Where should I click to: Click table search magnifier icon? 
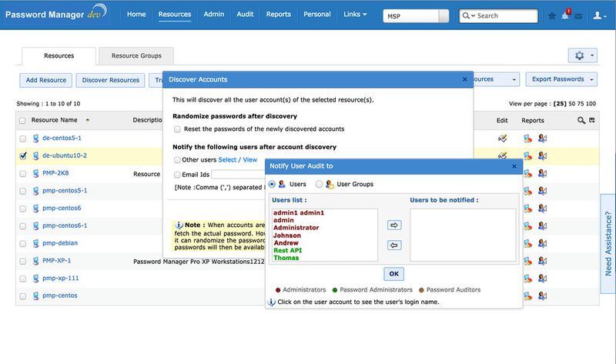click(x=581, y=120)
